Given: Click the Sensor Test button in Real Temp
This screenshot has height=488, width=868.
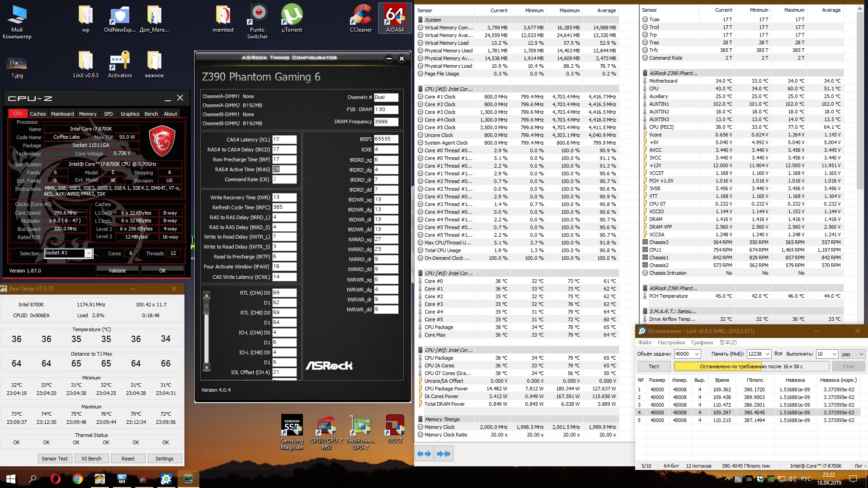Looking at the screenshot, I should pyautogui.click(x=55, y=459).
